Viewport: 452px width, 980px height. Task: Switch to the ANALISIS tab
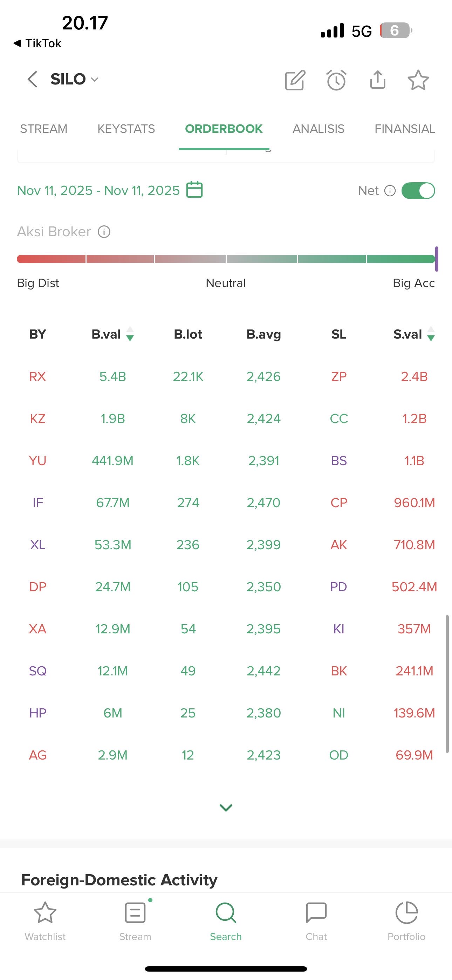(x=318, y=129)
